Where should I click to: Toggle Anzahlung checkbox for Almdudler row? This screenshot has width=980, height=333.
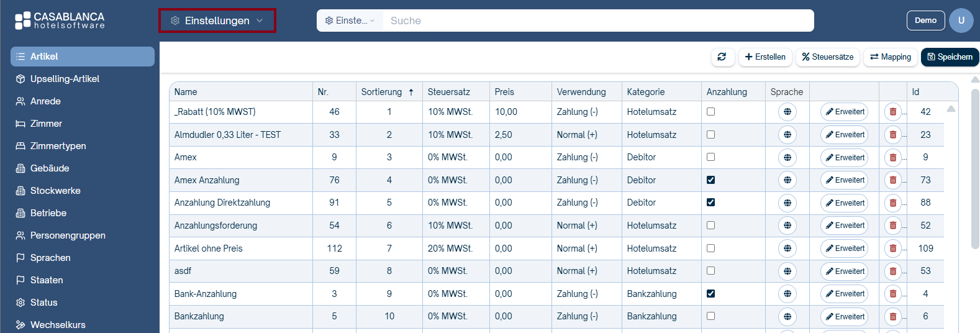tap(710, 135)
